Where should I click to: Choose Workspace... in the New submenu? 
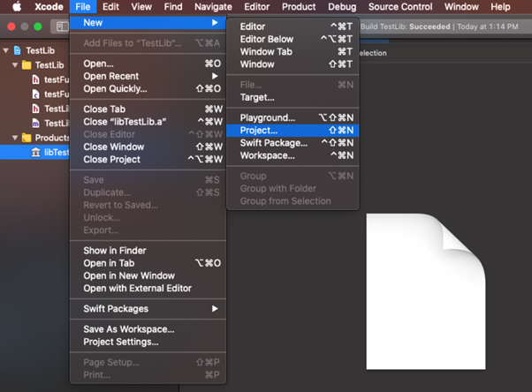[293, 155]
